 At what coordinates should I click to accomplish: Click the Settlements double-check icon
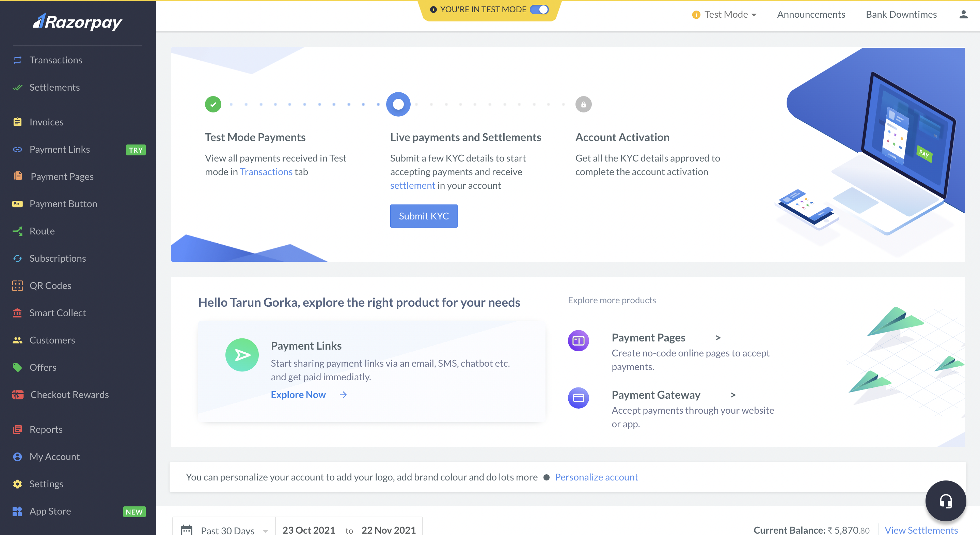[17, 87]
